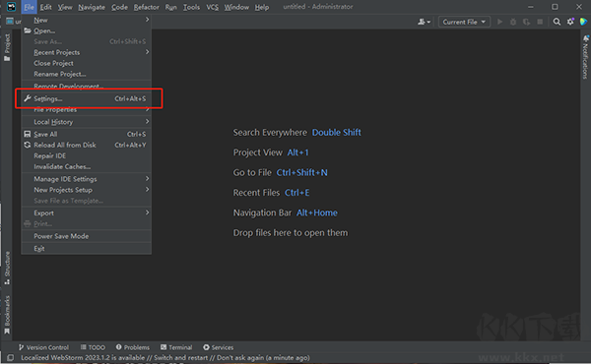This screenshot has height=364, width=591.
Task: Expand the Recent Projects submenu
Action: tap(87, 52)
